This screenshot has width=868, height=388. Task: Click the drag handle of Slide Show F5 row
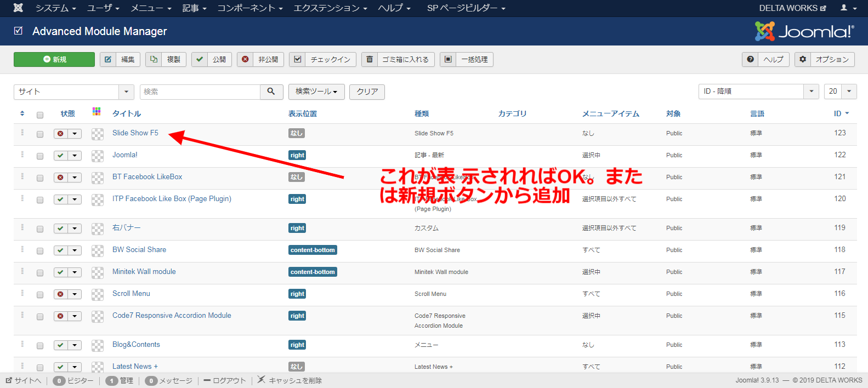click(x=22, y=133)
